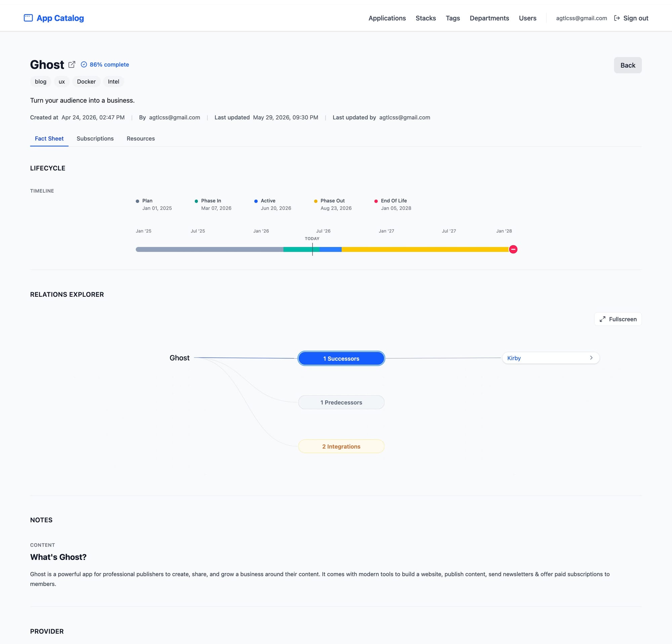Click the agtlcss@gmail.com account in the header
The image size is (672, 644).
tap(582, 18)
